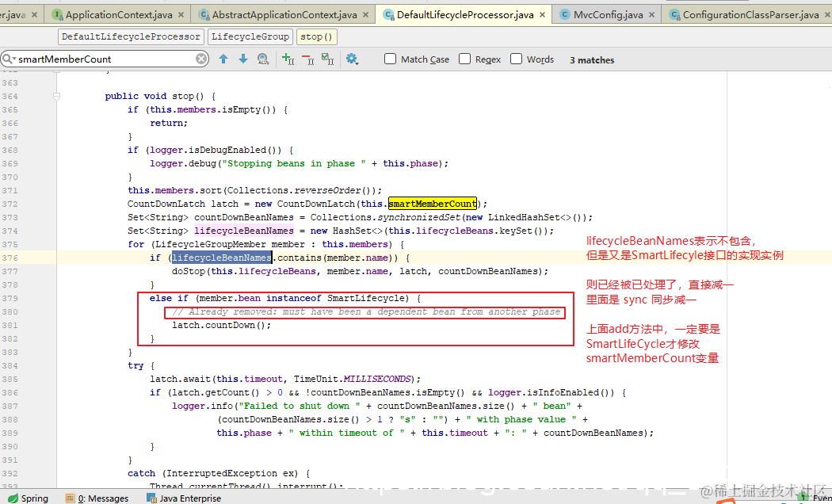Screen dimensions: 832x504
Task: Click the Find All usages icon
Action: coord(263,59)
